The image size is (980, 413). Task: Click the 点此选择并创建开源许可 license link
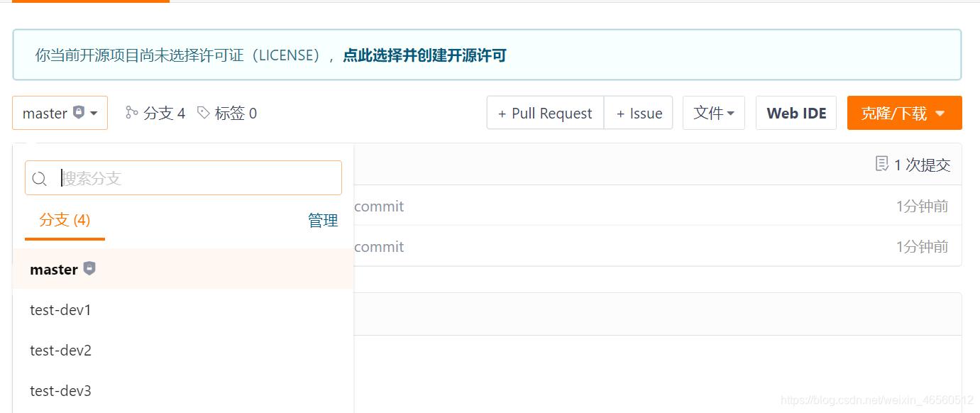tap(424, 55)
